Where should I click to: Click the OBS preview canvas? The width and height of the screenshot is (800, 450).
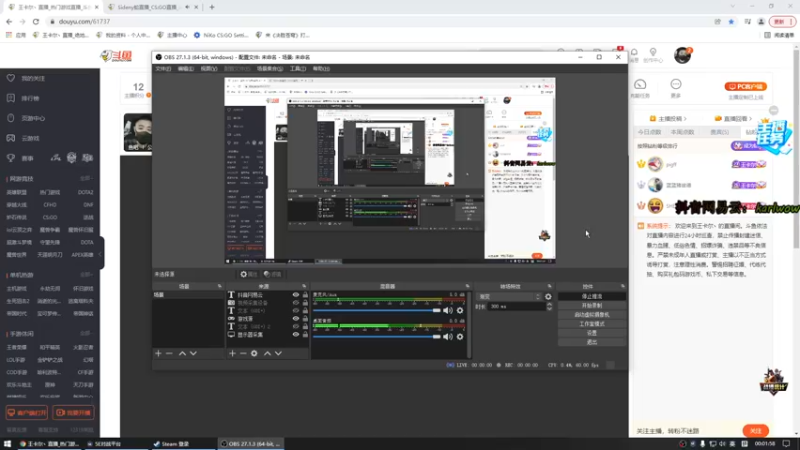390,170
